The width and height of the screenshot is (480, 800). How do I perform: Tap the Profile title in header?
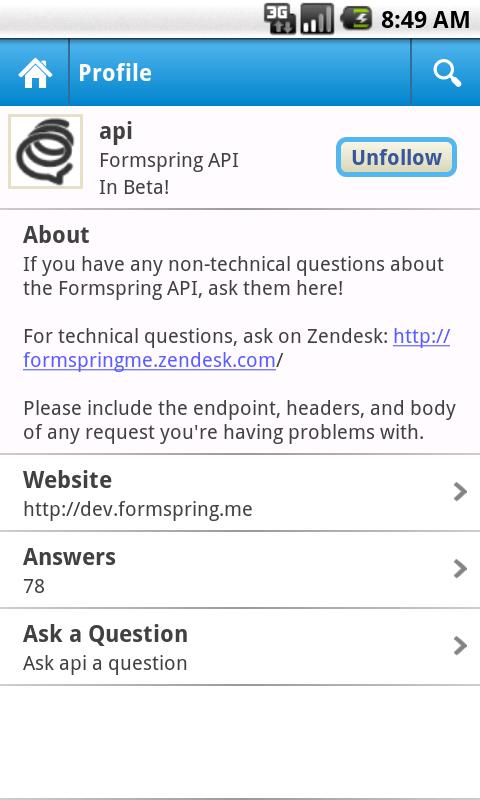click(115, 73)
